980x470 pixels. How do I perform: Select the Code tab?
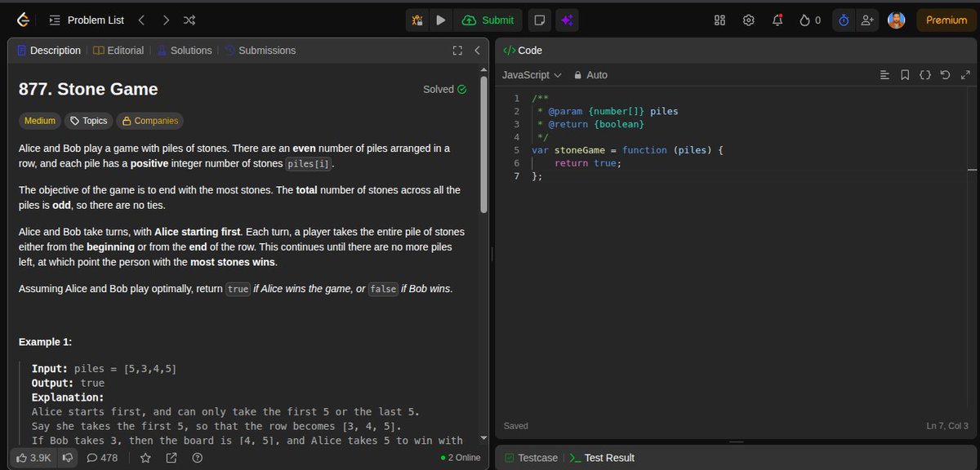(x=523, y=51)
